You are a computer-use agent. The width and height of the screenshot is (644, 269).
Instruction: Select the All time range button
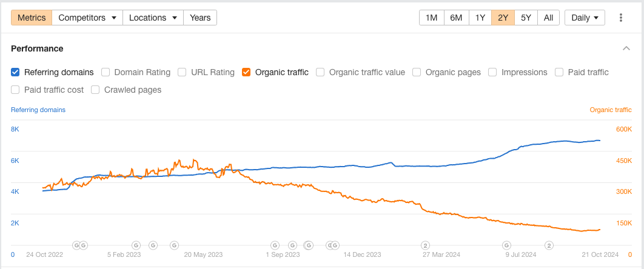tap(548, 18)
